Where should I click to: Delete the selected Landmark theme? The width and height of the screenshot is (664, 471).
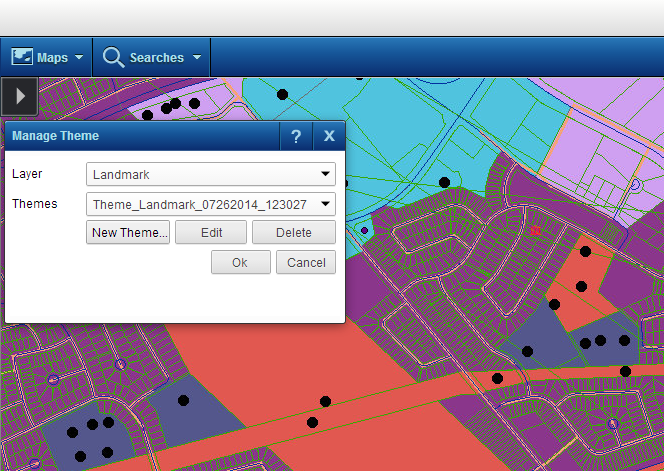point(294,232)
